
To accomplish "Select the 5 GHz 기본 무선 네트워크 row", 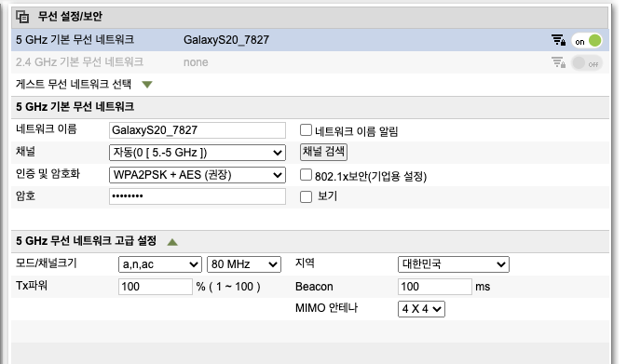I will (310, 40).
